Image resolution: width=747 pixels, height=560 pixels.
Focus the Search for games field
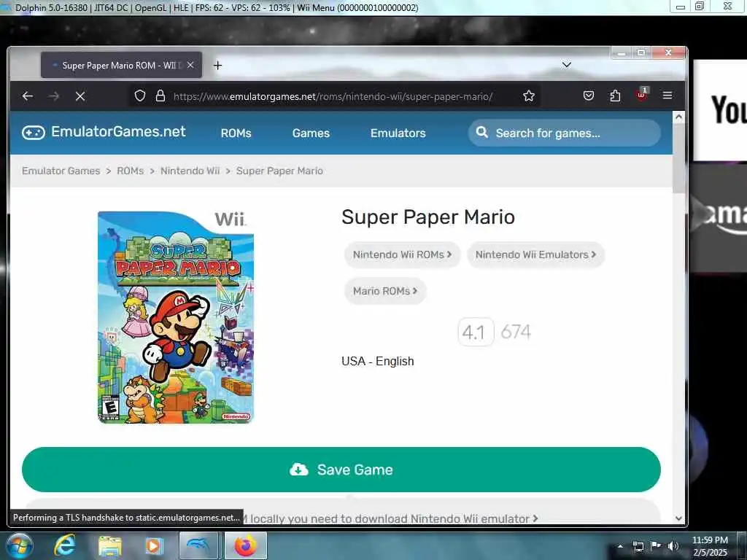pos(565,133)
